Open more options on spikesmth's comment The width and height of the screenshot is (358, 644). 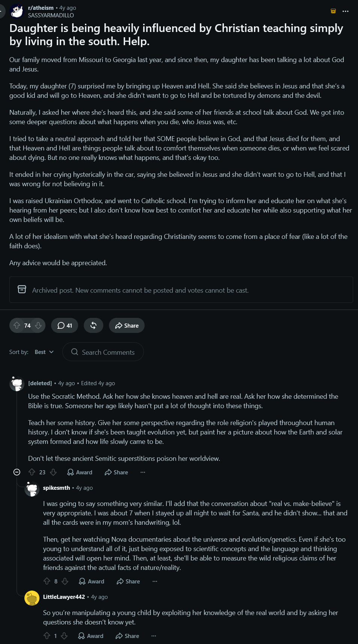[155, 581]
